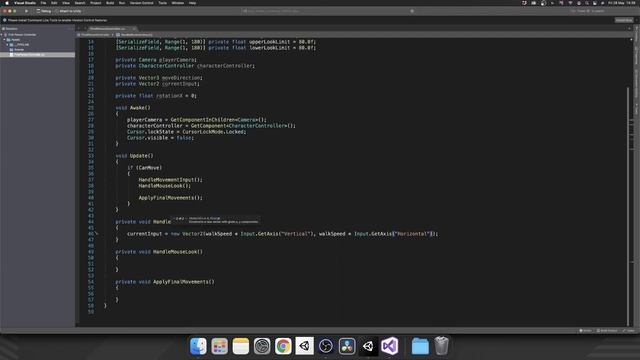Open the class breadcrumb selector above code

tap(95, 35)
